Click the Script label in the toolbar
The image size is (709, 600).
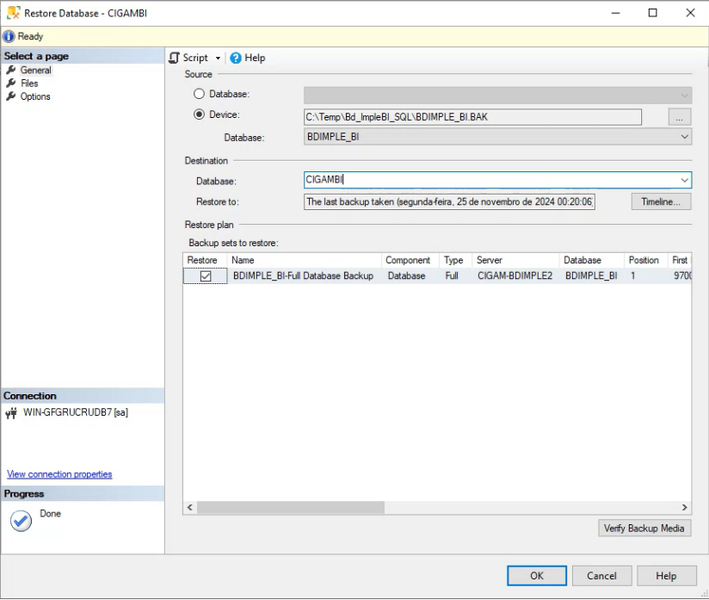click(195, 58)
